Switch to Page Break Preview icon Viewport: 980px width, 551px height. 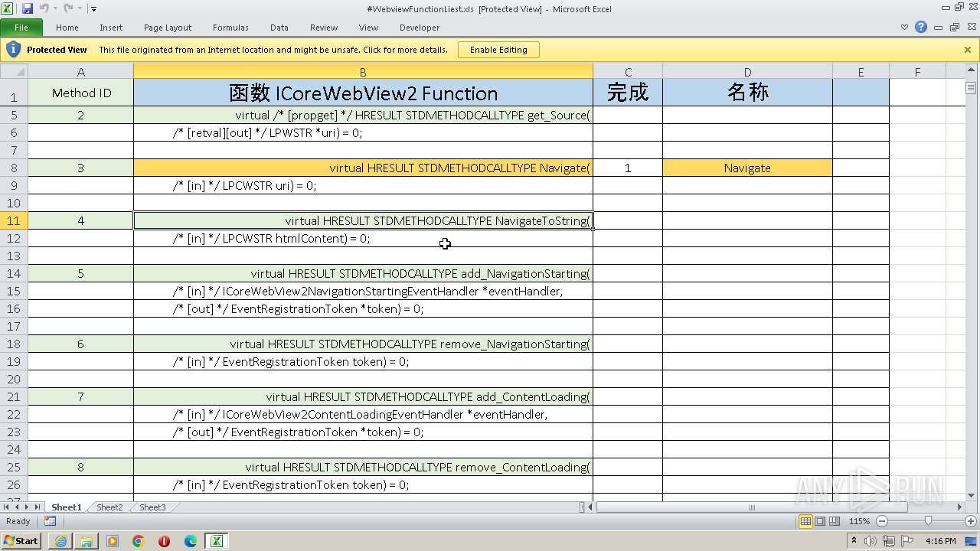835,521
